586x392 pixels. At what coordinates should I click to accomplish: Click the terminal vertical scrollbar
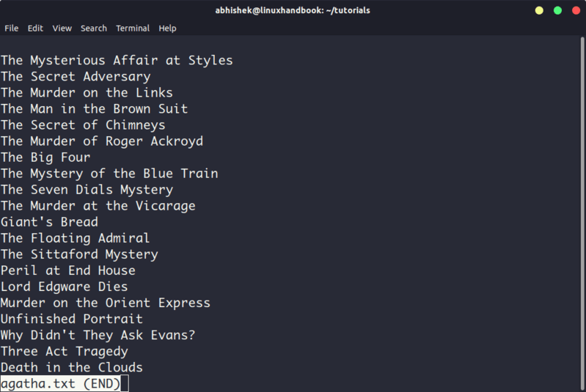(582, 213)
